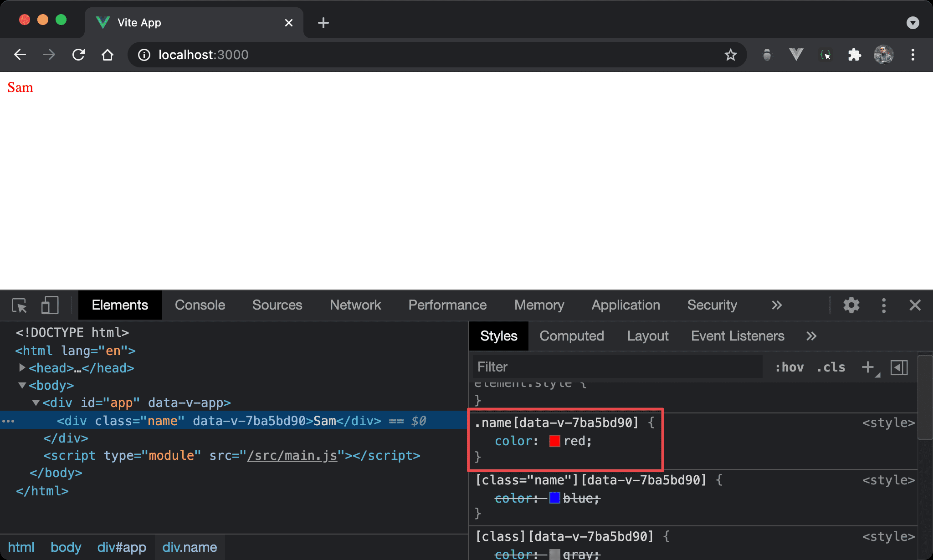Click the Vue devtools extension icon

(x=796, y=55)
